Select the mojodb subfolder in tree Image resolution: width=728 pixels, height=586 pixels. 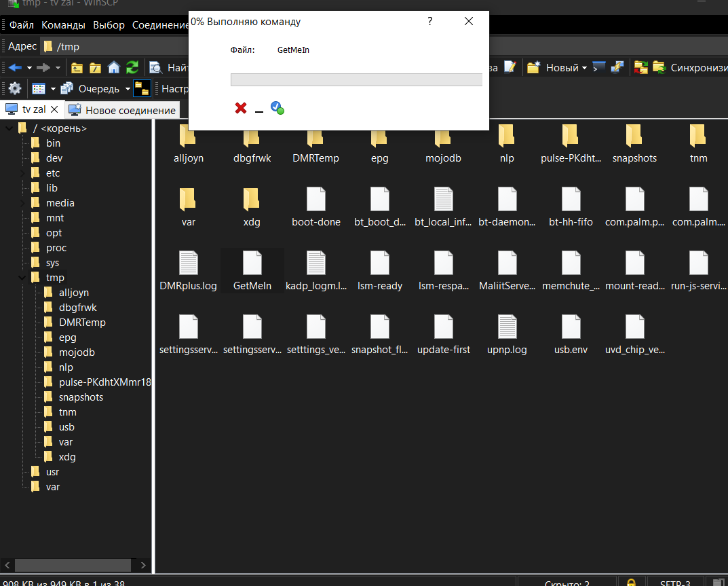77,352
